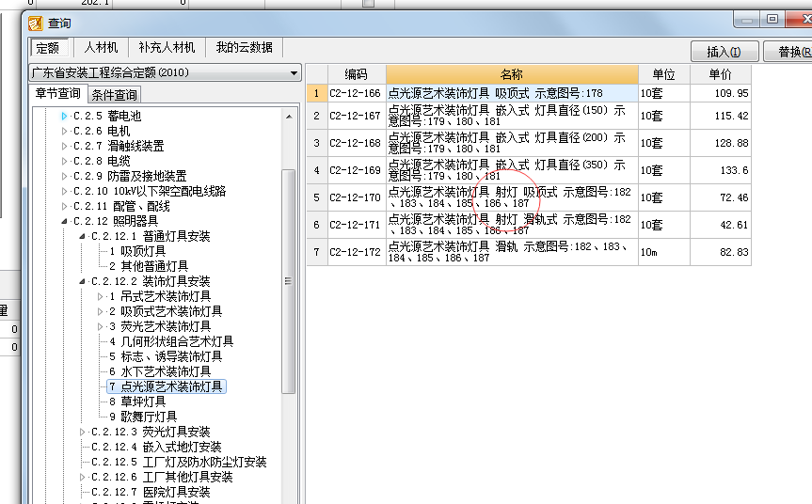Click the 名称 column header
Image resolution: width=812 pixels, height=504 pixels.
tap(512, 74)
